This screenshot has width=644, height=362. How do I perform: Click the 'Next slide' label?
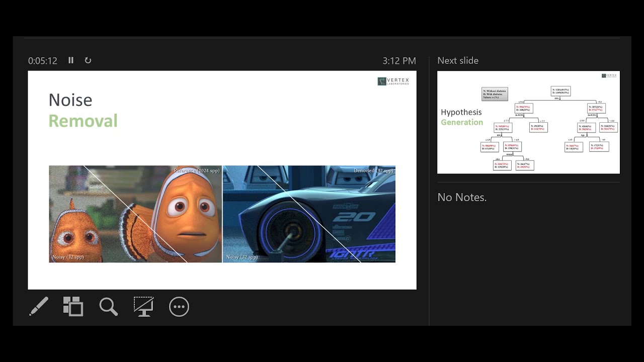point(458,60)
